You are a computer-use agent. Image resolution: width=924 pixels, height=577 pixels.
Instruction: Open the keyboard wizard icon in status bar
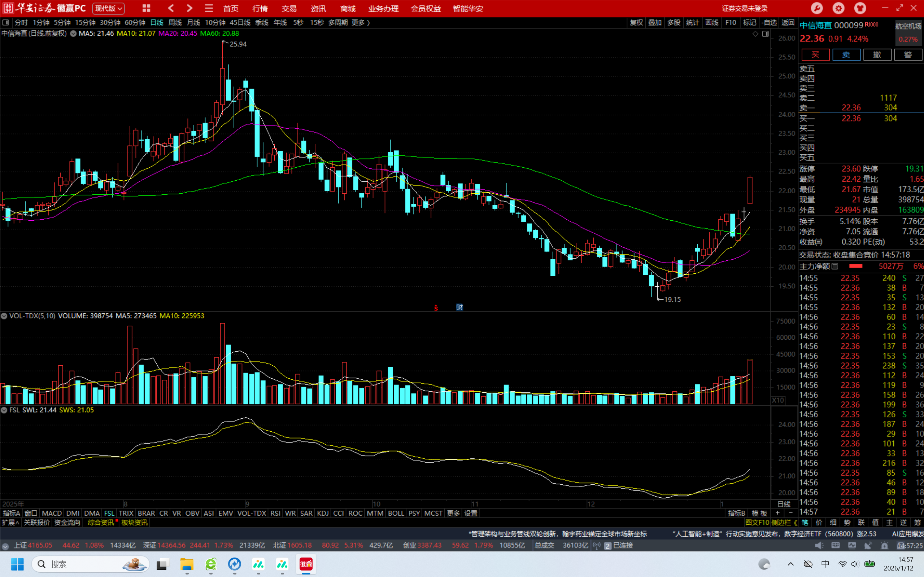coord(835,545)
